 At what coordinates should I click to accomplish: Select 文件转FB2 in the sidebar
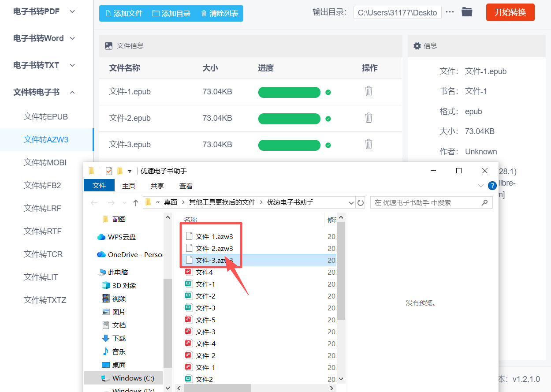click(x=42, y=186)
